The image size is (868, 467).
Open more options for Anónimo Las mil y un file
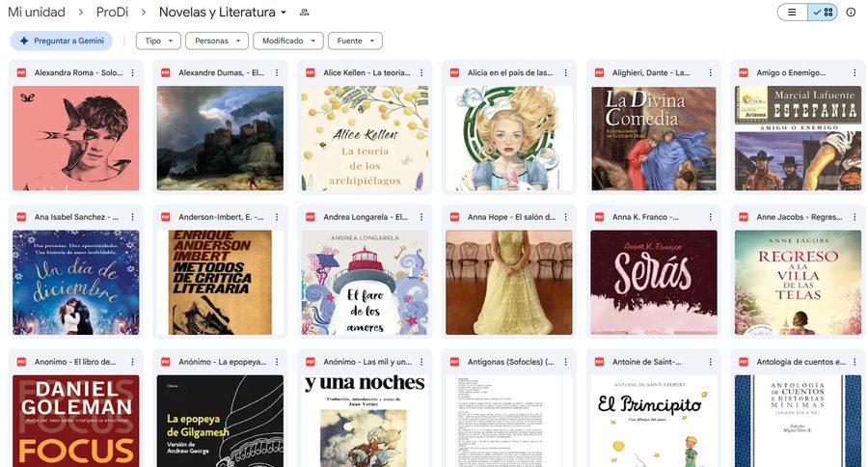tap(421, 362)
